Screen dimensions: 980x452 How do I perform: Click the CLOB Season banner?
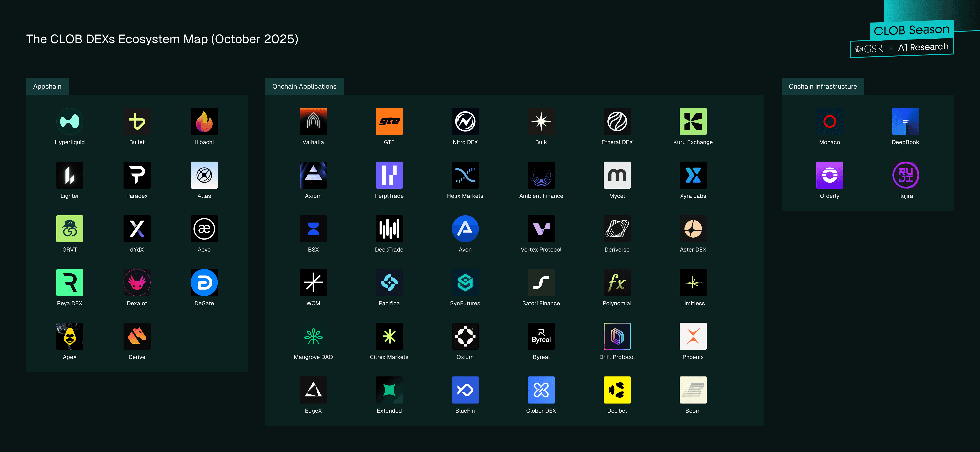911,30
